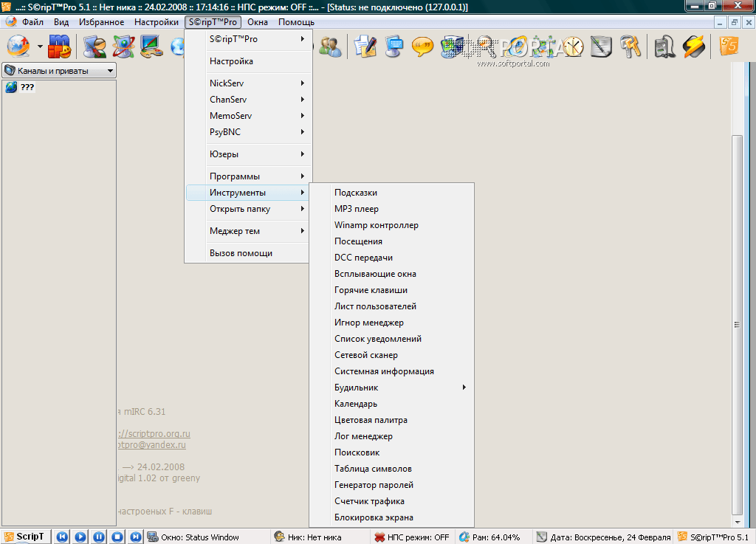756x544 pixels.
Task: Select Подсказки in the tools submenu
Action: (391, 193)
